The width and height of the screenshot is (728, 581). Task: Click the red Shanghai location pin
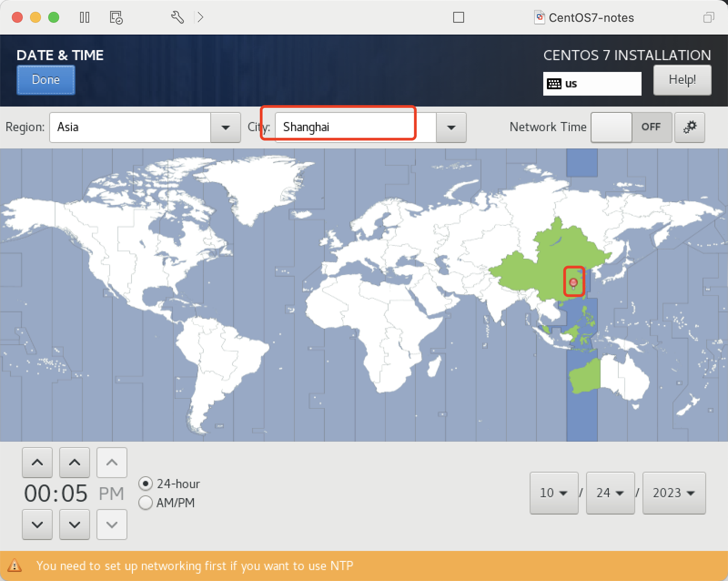click(x=574, y=283)
